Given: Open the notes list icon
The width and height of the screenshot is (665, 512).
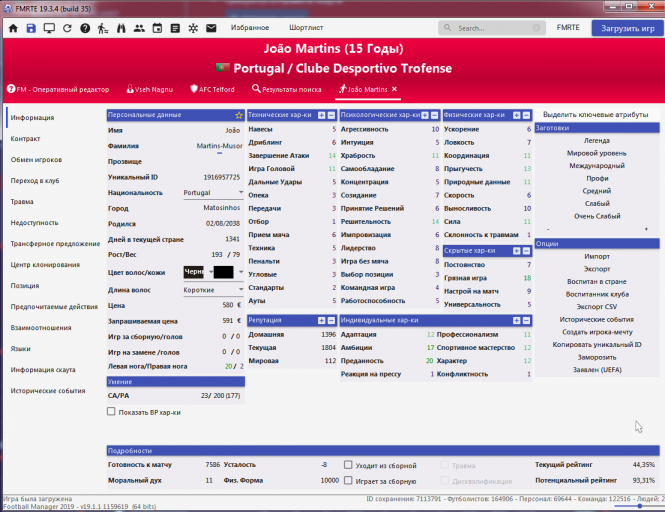Looking at the screenshot, I should (x=175, y=28).
